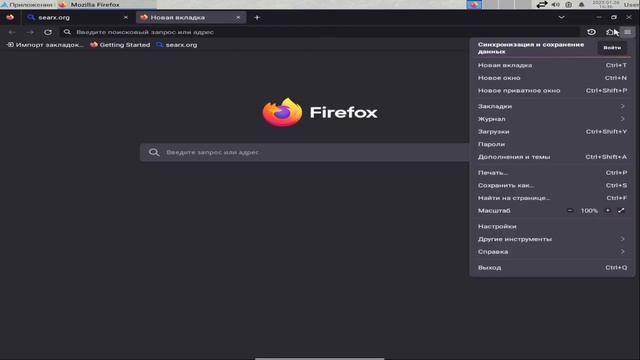Click the network connection tray icon
Image resolution: width=640 pixels, height=360 pixels.
pos(542,5)
